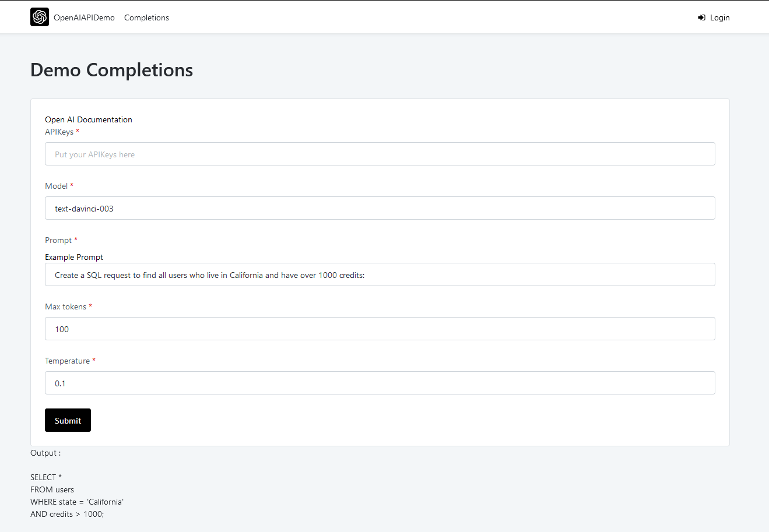769x532 pixels.
Task: Click the "WHERE state = 'California'" output line
Action: click(x=77, y=502)
